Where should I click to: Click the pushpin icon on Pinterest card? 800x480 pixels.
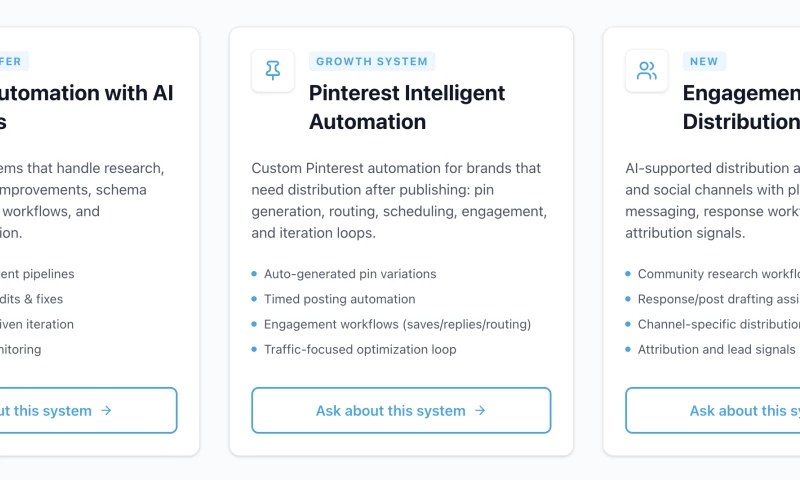(x=273, y=70)
